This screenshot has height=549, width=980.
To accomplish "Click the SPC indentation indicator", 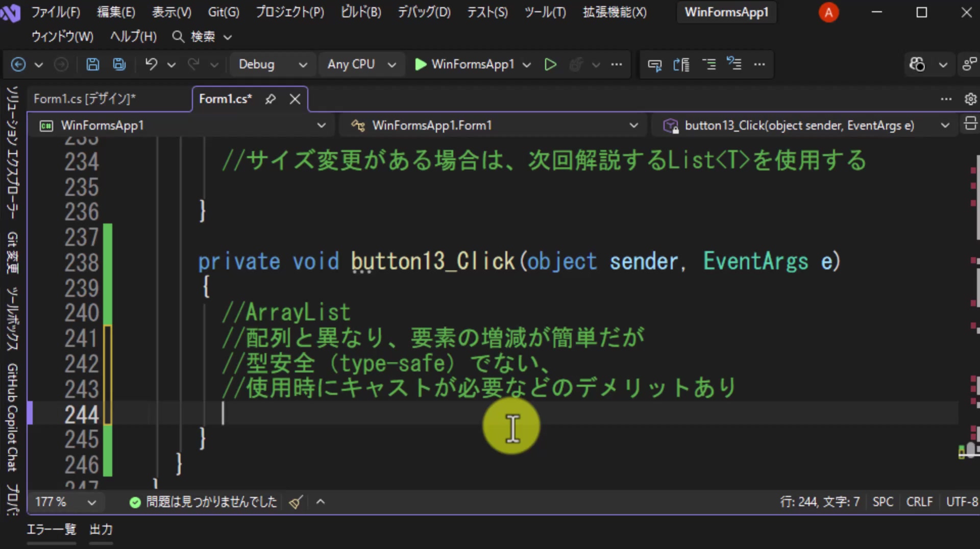I will click(x=883, y=502).
